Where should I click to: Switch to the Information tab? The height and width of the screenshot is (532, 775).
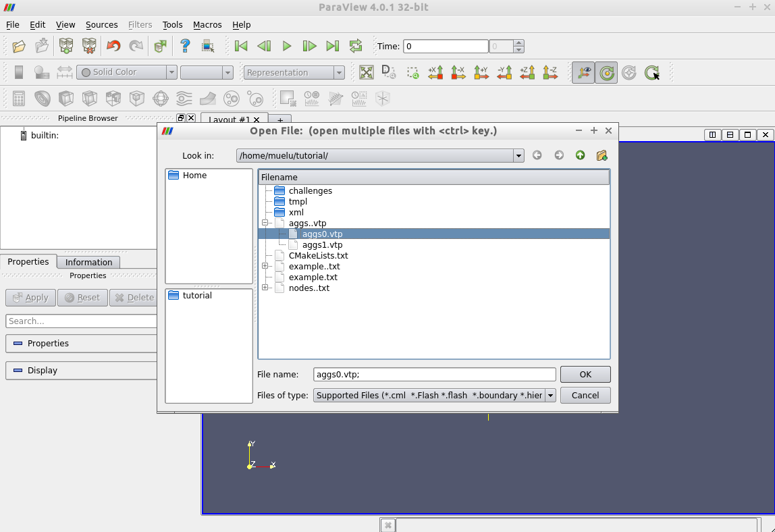(88, 262)
